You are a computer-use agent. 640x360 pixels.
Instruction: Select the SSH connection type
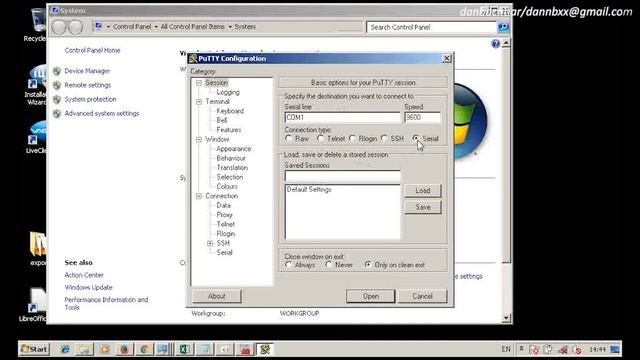(x=384, y=138)
